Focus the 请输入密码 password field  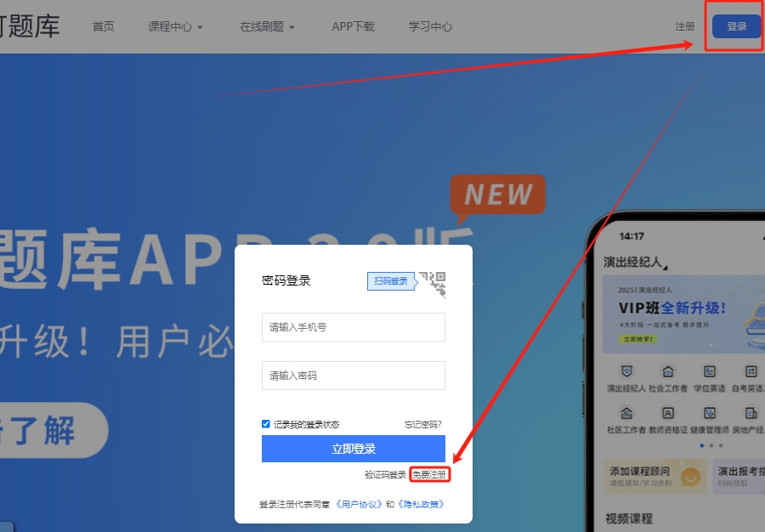click(354, 376)
